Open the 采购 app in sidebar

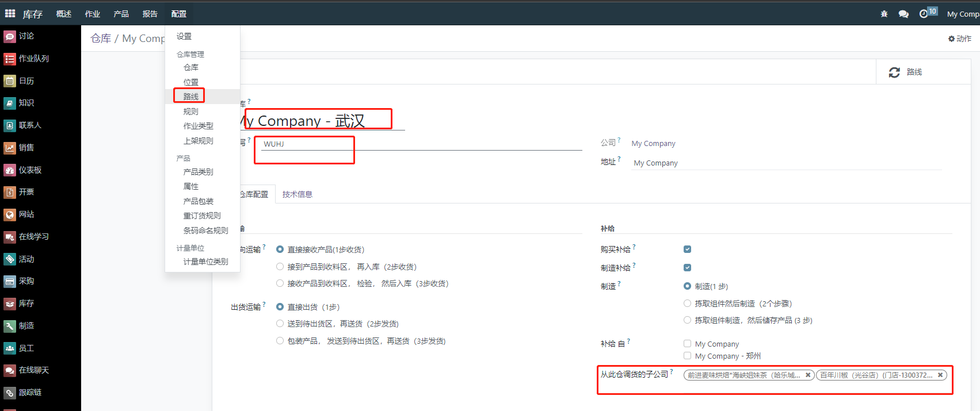26,281
